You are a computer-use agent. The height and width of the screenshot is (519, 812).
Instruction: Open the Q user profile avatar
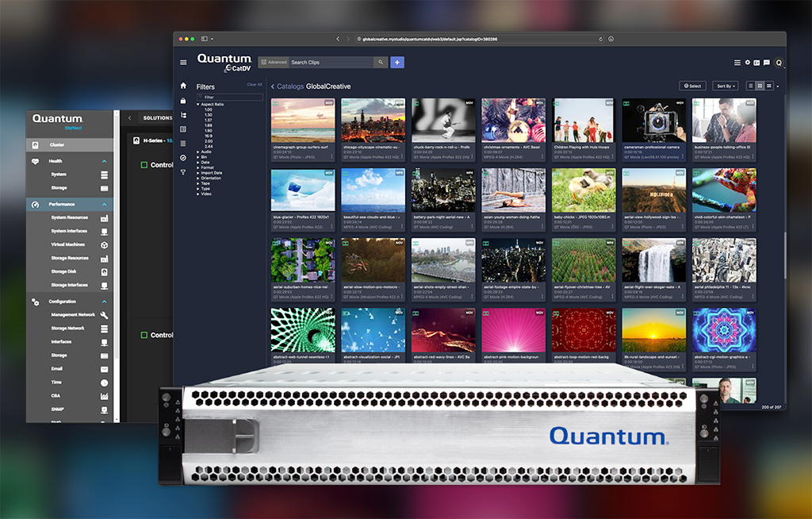[x=779, y=63]
